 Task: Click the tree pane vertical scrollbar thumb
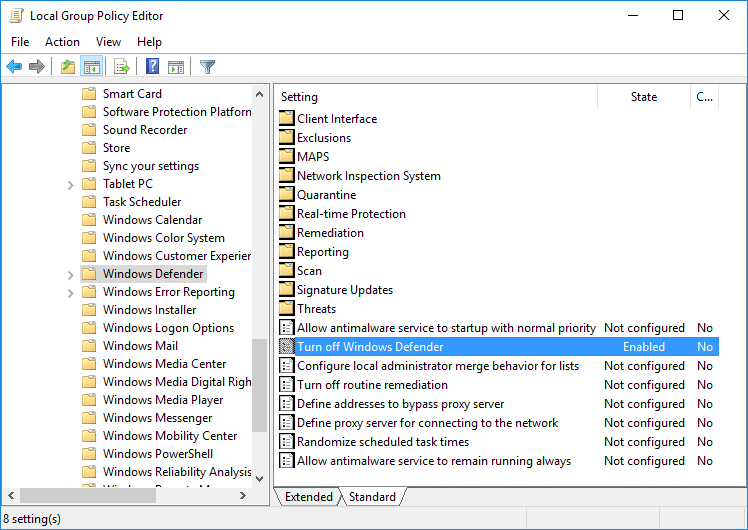coord(260,385)
